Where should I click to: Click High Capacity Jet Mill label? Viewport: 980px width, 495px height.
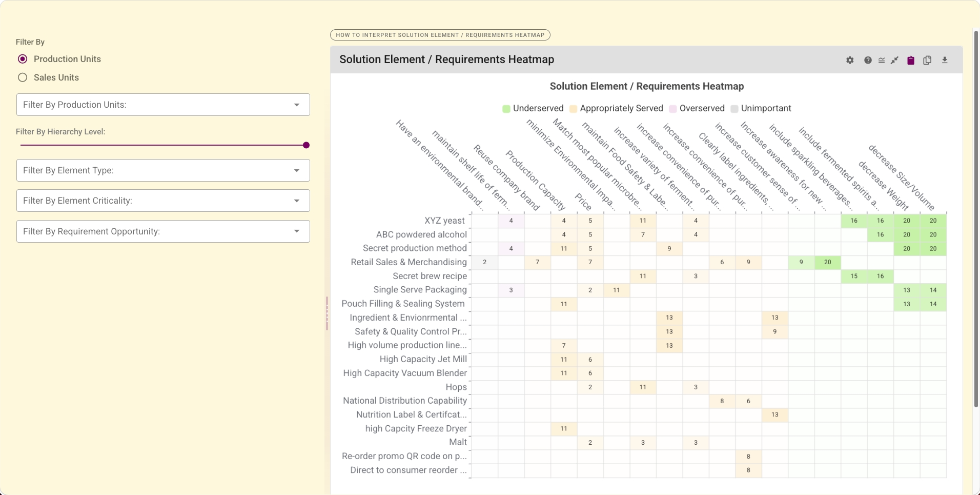(423, 359)
